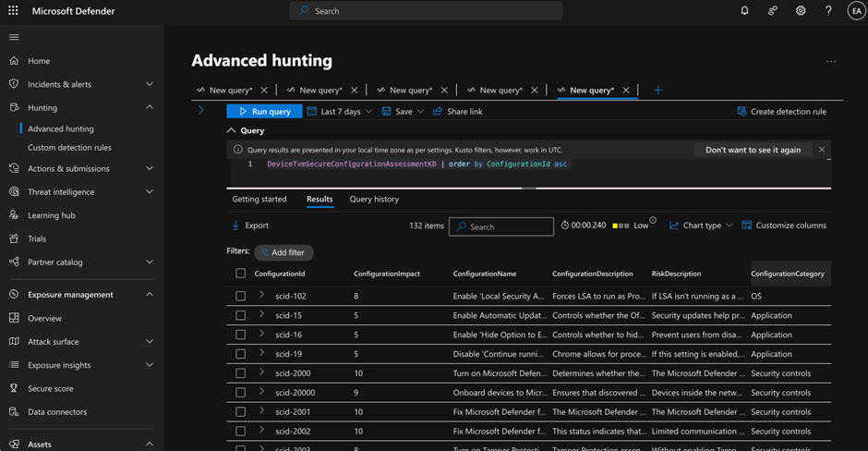This screenshot has width=868, height=451.
Task: Click Create detection rule
Action: [781, 112]
